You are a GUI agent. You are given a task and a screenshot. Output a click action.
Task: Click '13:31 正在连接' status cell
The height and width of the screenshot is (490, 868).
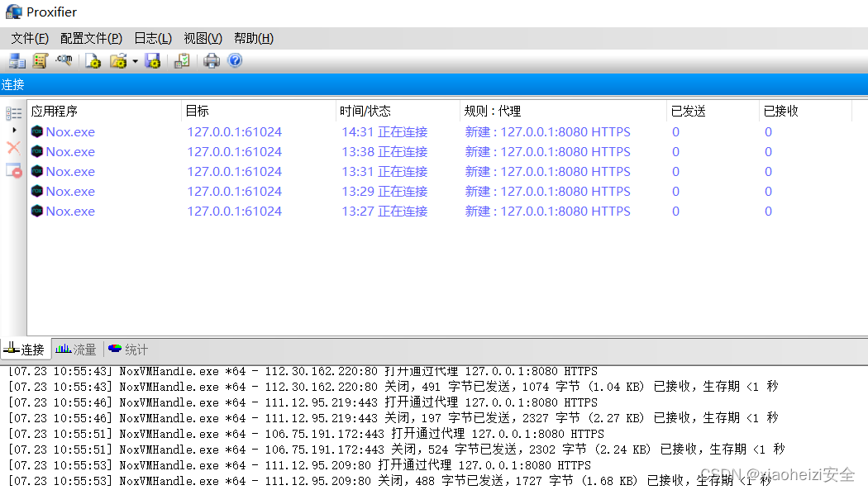pyautogui.click(x=384, y=172)
